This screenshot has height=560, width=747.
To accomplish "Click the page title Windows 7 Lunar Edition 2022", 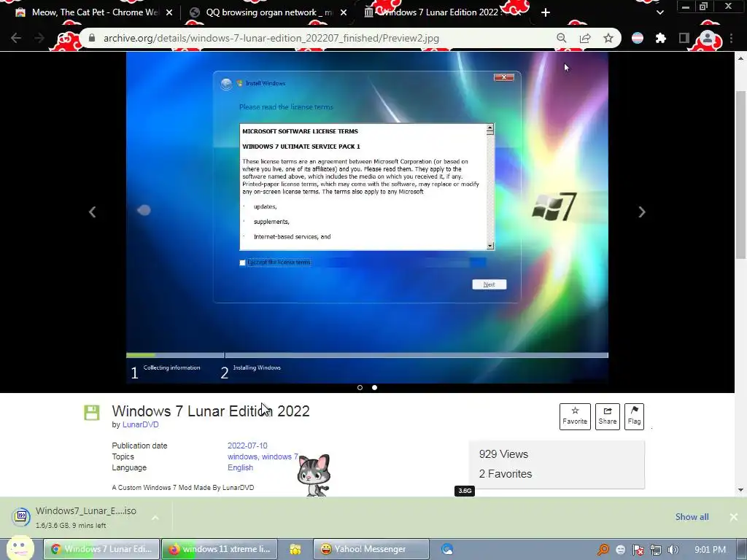I will pyautogui.click(x=211, y=411).
